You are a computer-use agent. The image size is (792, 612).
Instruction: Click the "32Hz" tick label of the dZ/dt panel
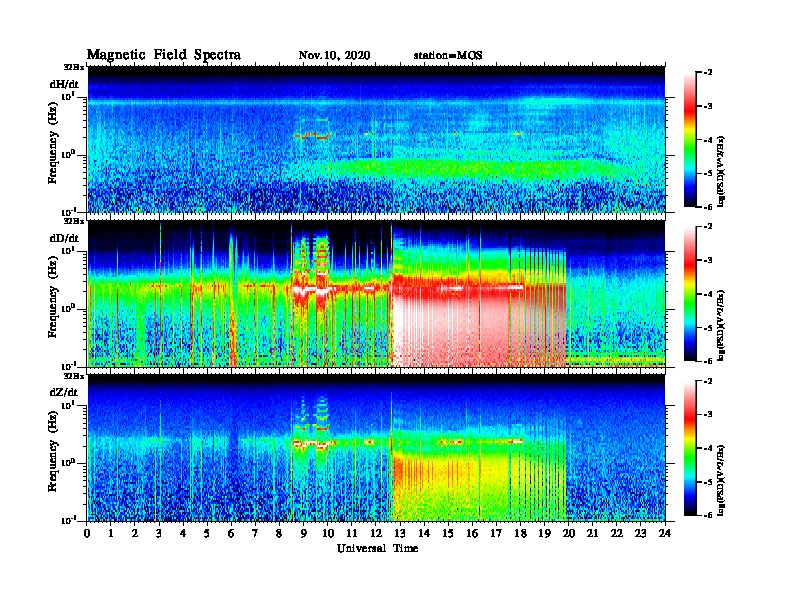coord(74,376)
